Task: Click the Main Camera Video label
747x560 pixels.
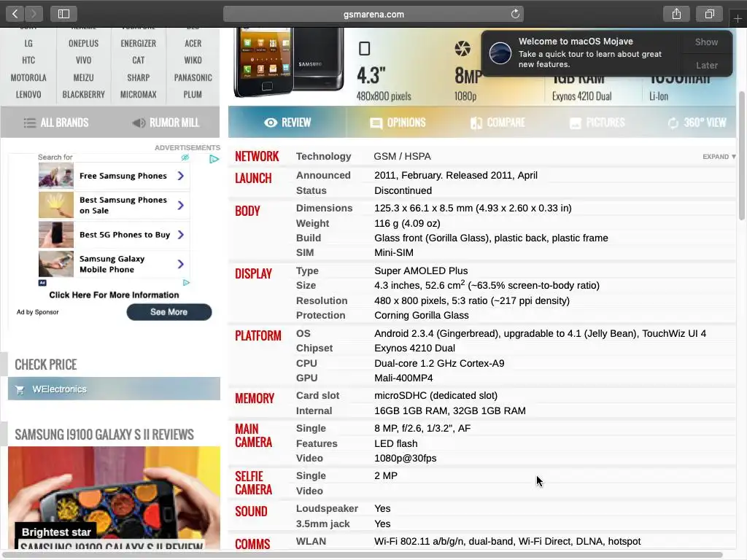Action: tap(309, 458)
